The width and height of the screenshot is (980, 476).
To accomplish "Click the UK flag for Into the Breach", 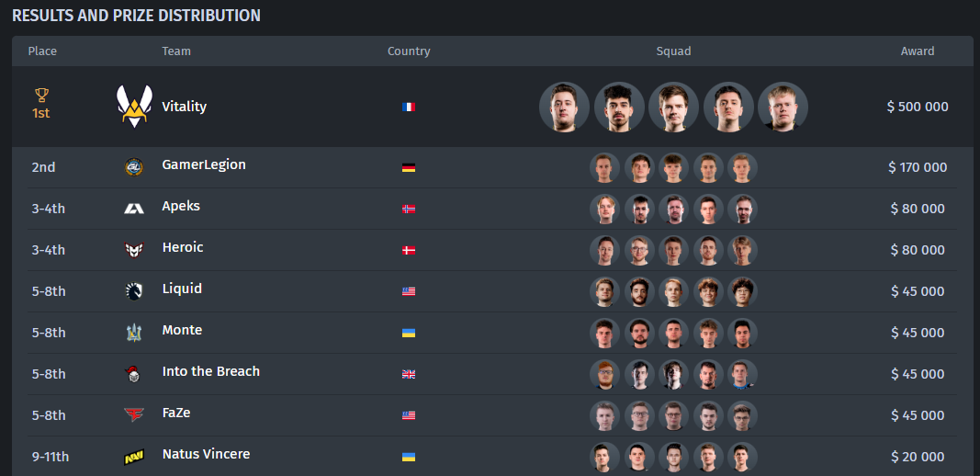I will tap(409, 374).
